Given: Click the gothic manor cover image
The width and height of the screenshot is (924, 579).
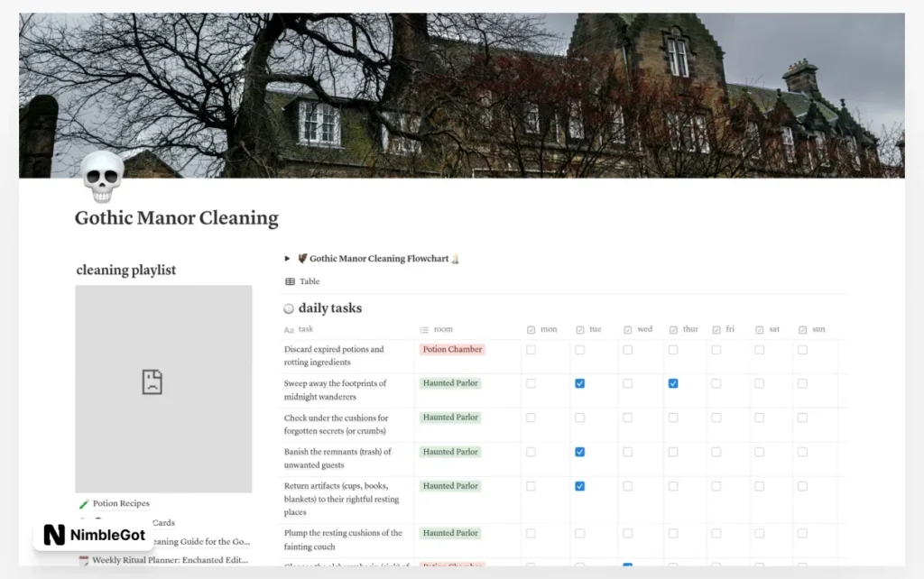Looking at the screenshot, I should [x=462, y=96].
